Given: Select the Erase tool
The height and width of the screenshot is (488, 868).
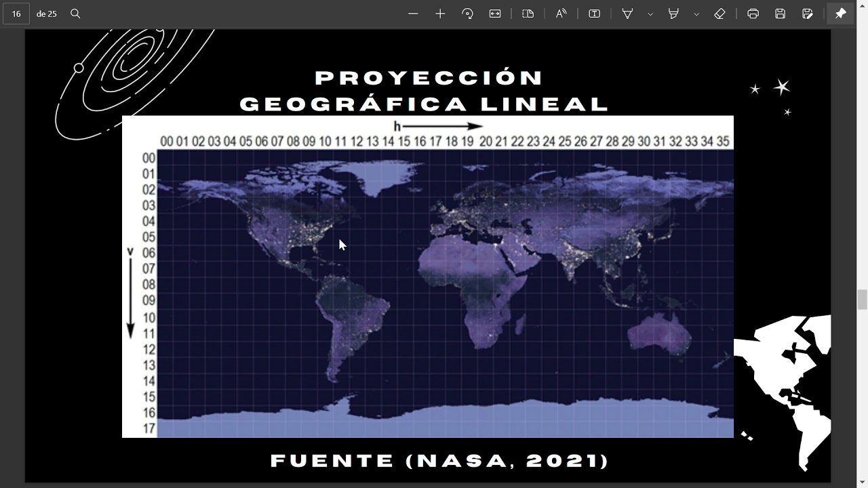Looking at the screenshot, I should pos(720,14).
